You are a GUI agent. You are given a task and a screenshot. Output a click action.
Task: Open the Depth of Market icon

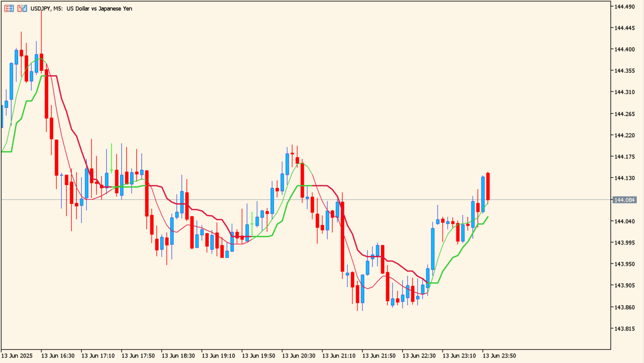pyautogui.click(x=22, y=9)
